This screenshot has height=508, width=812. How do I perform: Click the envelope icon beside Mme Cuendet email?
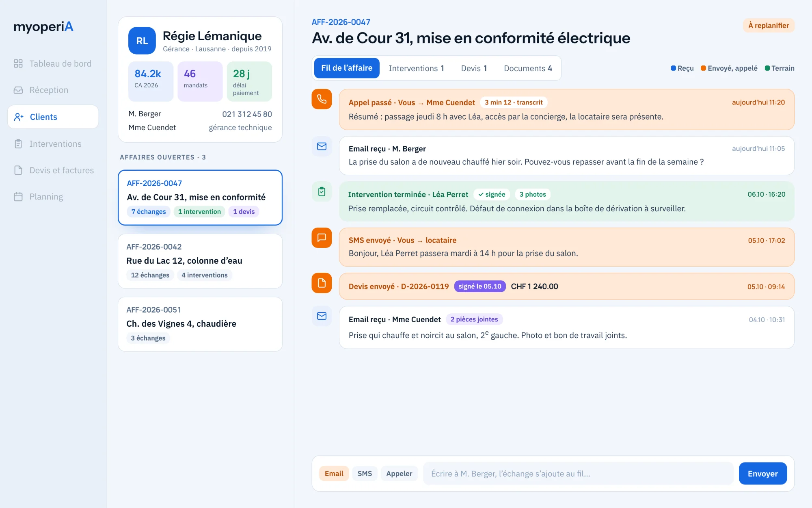322,316
